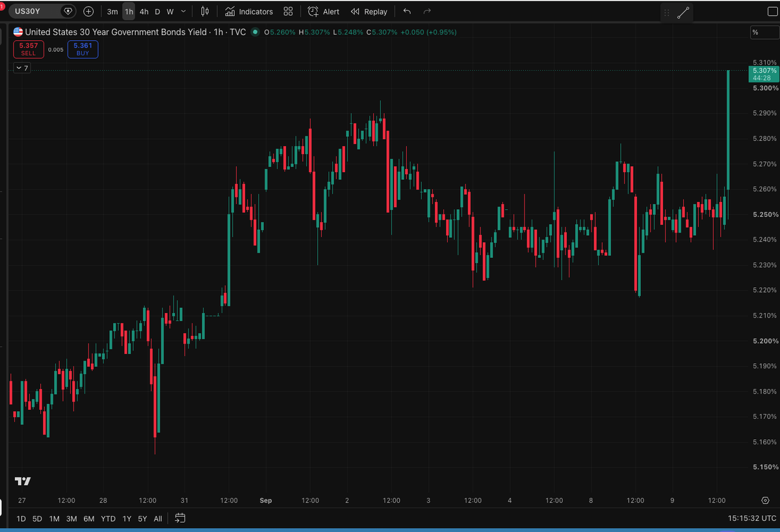Start bar Replay mode

[x=369, y=12]
